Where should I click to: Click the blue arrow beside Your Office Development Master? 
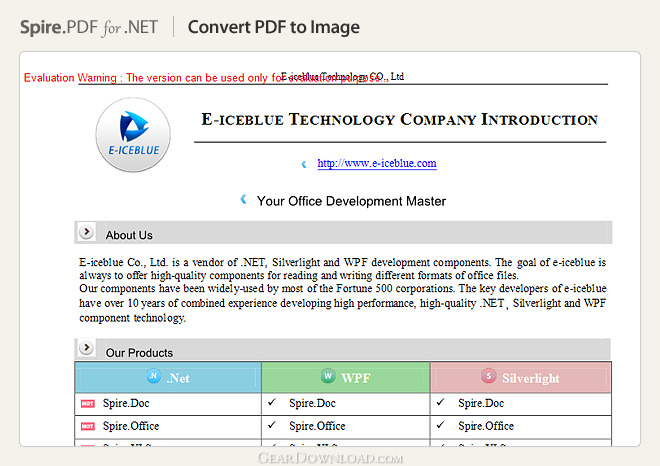coord(243,199)
